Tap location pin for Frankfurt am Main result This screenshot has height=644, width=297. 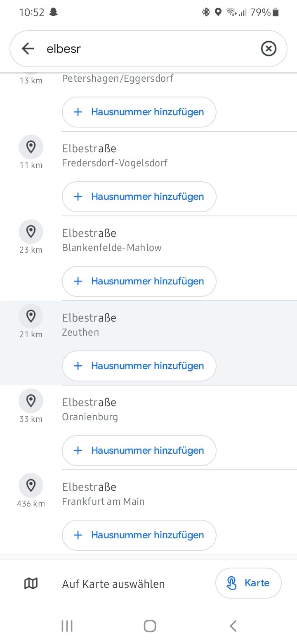pyautogui.click(x=31, y=485)
